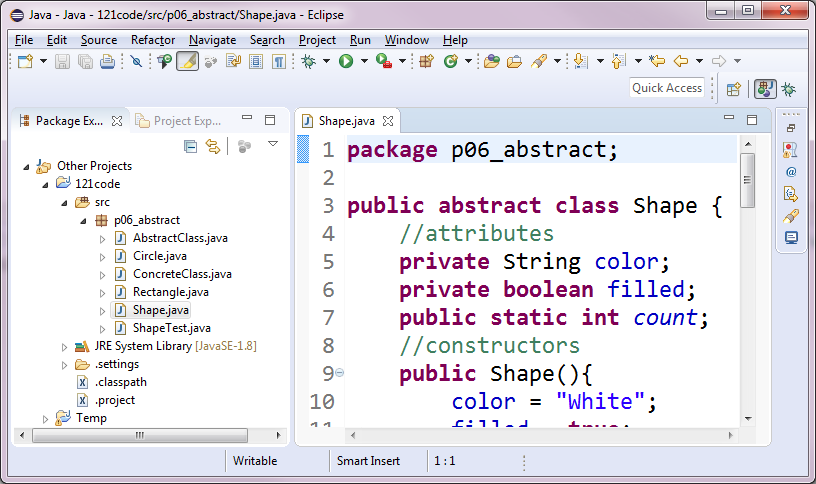Toggle Link with Editor arrows icon

click(213, 147)
